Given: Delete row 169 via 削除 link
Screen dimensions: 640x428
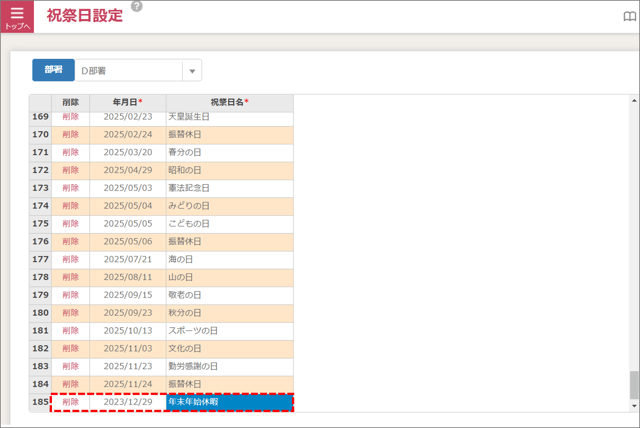Looking at the screenshot, I should (x=70, y=117).
